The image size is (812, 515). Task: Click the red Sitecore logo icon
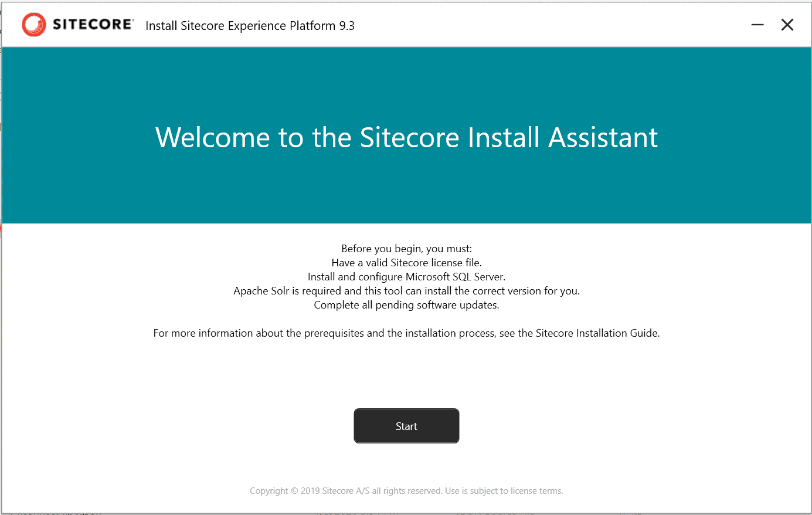(34, 25)
